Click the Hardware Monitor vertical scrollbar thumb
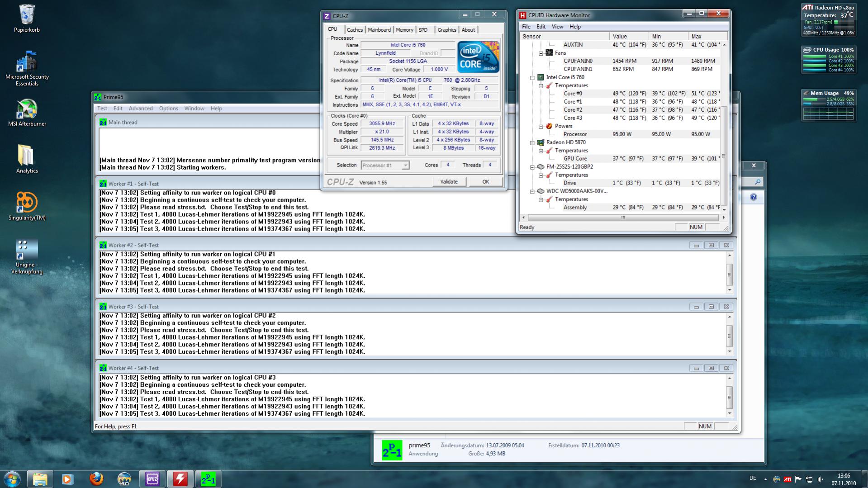 point(724,156)
